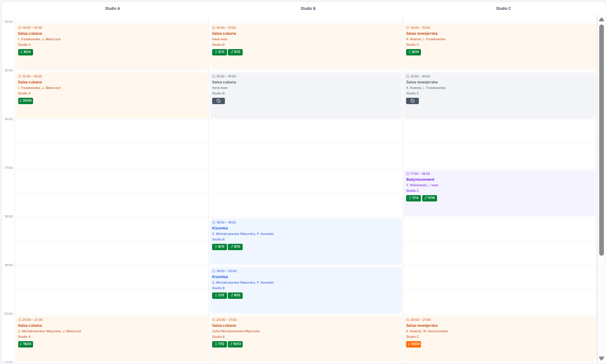Click clock icon on 19:00 Kizomba class
The width and height of the screenshot is (606, 364).
point(214,271)
